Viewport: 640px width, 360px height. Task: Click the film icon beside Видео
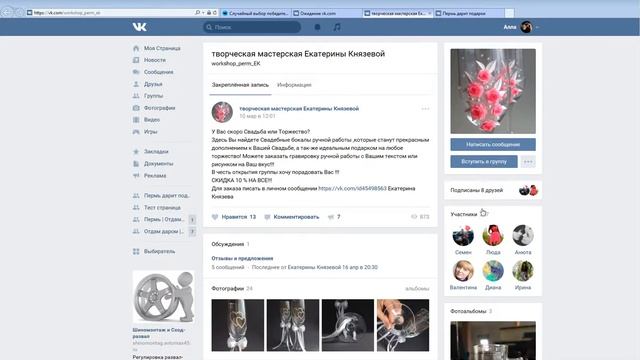point(136,120)
